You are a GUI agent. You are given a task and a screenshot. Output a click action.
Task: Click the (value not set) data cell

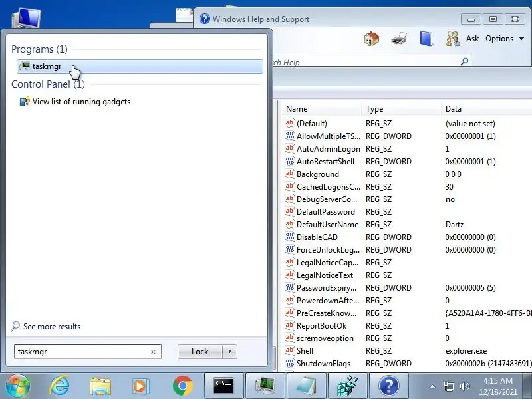(x=470, y=124)
